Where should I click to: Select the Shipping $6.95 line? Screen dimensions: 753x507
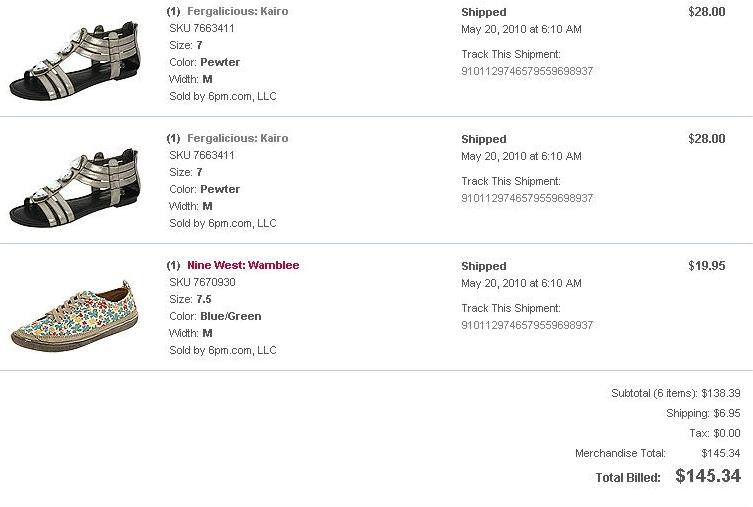point(703,414)
